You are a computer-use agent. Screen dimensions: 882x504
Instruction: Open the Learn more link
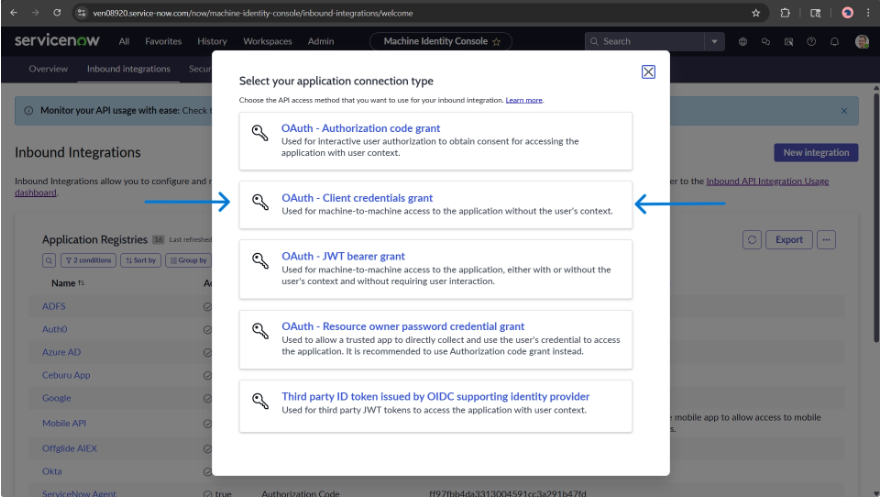pyautogui.click(x=524, y=100)
